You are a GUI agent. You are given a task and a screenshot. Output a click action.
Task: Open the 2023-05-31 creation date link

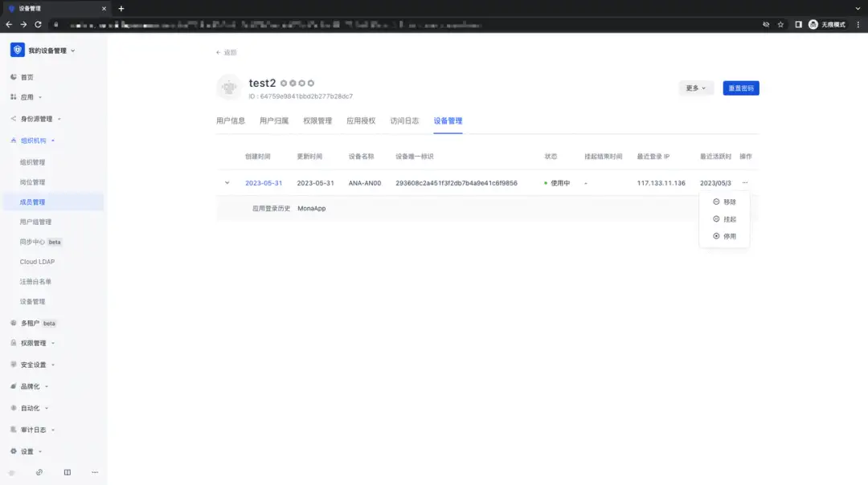tap(264, 183)
